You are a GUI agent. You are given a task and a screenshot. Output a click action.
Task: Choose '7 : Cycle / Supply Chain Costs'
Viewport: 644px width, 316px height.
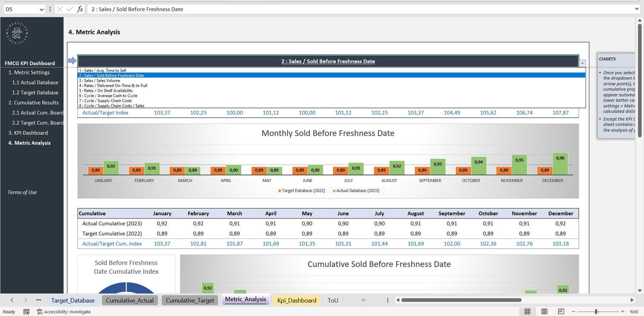pyautogui.click(x=331, y=101)
